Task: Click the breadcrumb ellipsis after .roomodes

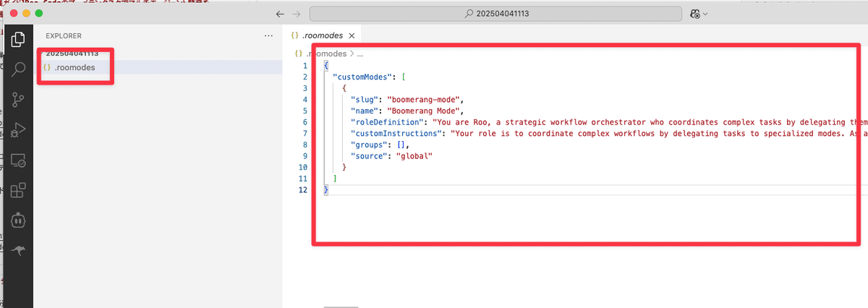Action: click(x=360, y=54)
